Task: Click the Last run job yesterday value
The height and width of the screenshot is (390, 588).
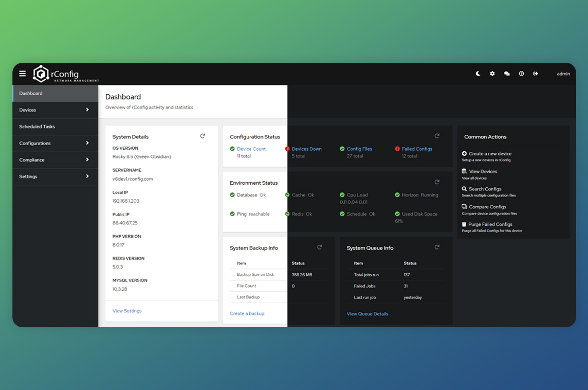Action: [413, 297]
